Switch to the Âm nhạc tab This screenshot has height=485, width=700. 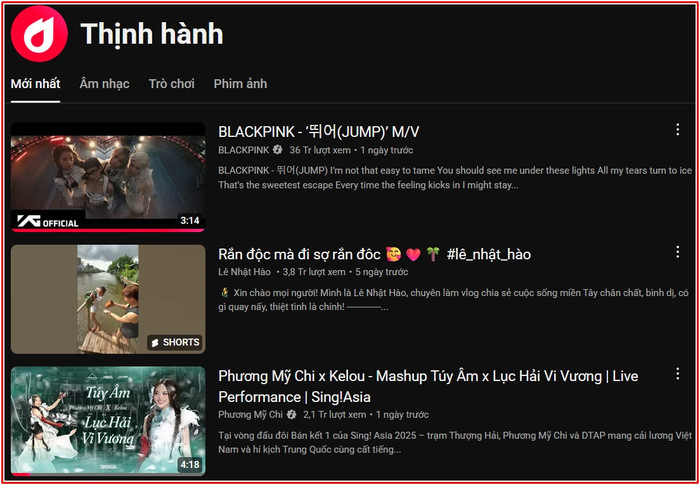[104, 84]
